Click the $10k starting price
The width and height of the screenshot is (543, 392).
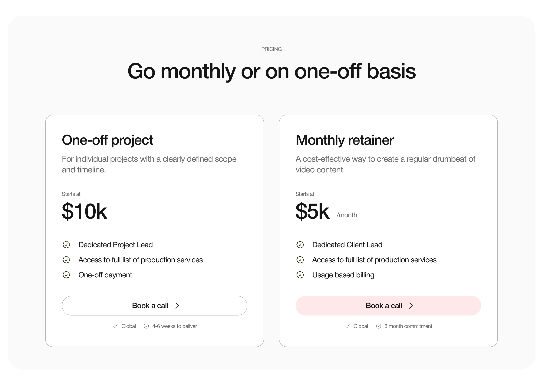tap(84, 211)
